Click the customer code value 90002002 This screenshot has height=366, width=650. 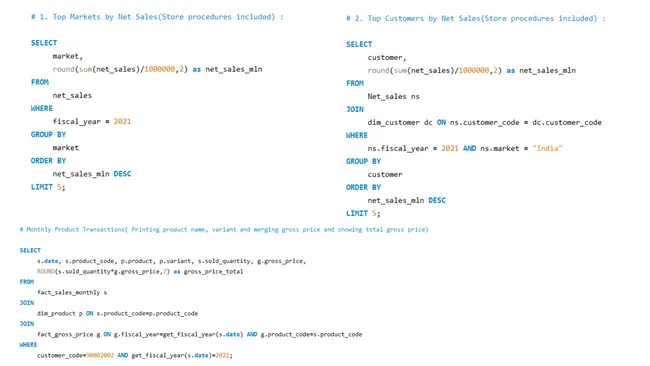pos(100,355)
